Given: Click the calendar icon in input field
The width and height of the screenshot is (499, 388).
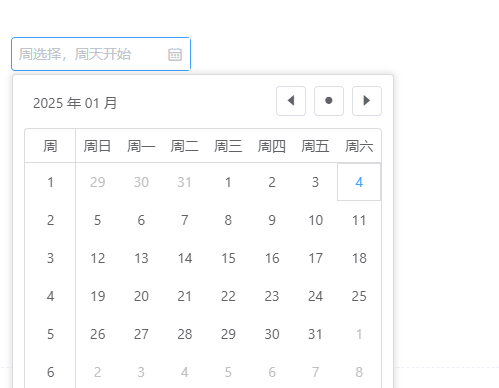Looking at the screenshot, I should click(x=175, y=54).
